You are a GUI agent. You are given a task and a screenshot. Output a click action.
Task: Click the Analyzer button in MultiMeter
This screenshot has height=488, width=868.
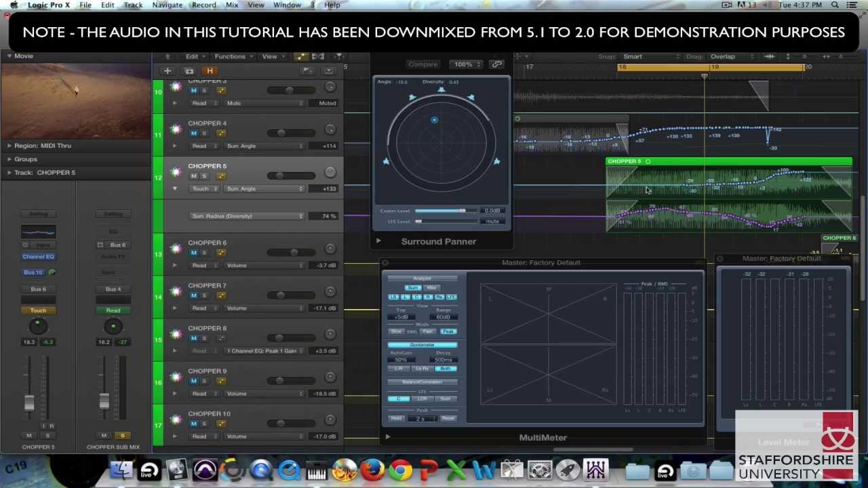[x=422, y=279]
